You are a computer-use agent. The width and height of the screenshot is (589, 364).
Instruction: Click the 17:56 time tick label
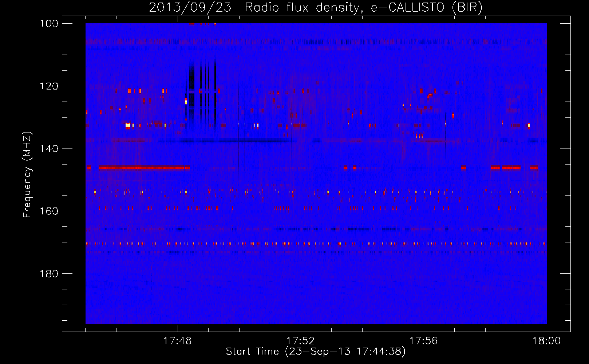point(424,341)
